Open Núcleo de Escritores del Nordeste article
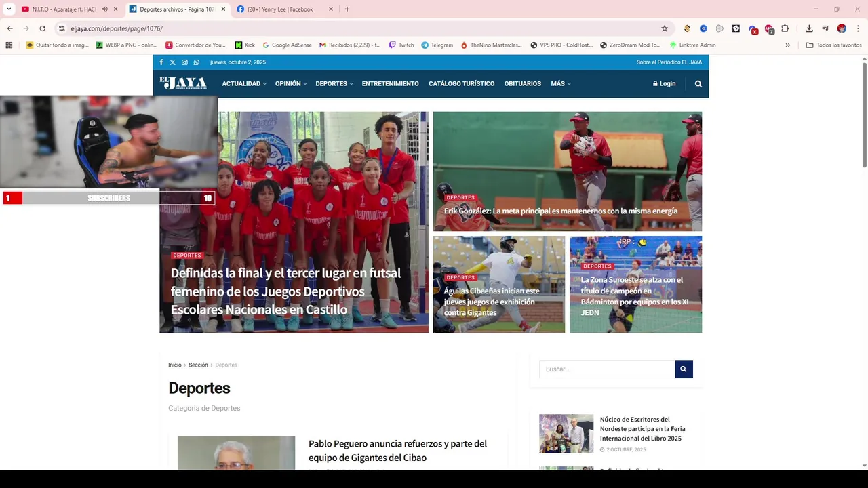 [x=643, y=429]
